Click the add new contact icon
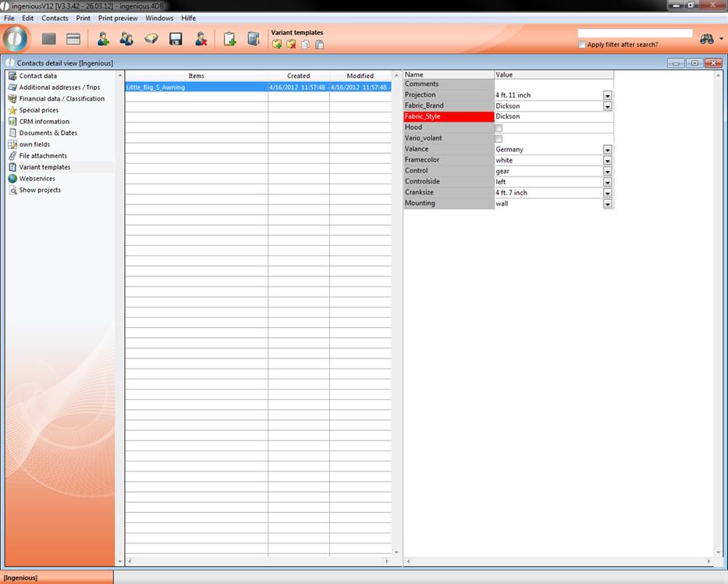 click(x=102, y=39)
